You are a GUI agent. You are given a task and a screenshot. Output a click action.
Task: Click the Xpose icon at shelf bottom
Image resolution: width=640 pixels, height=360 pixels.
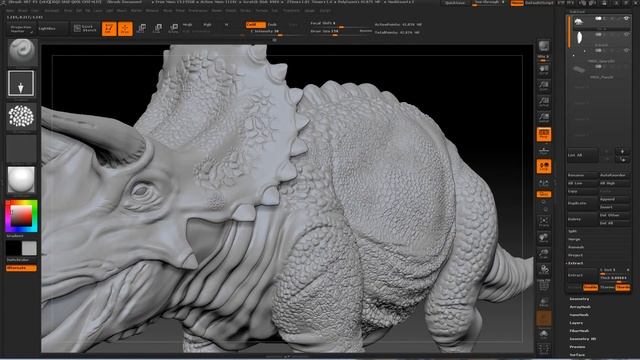544,349
